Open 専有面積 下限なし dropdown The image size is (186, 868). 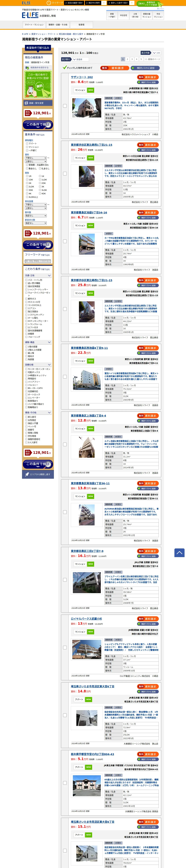click(36, 205)
